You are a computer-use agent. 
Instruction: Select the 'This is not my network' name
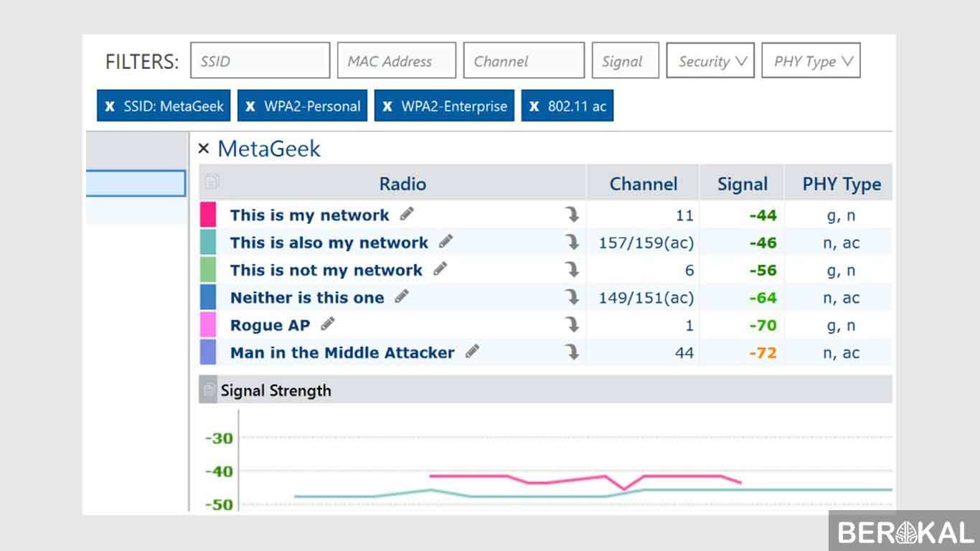click(x=326, y=270)
